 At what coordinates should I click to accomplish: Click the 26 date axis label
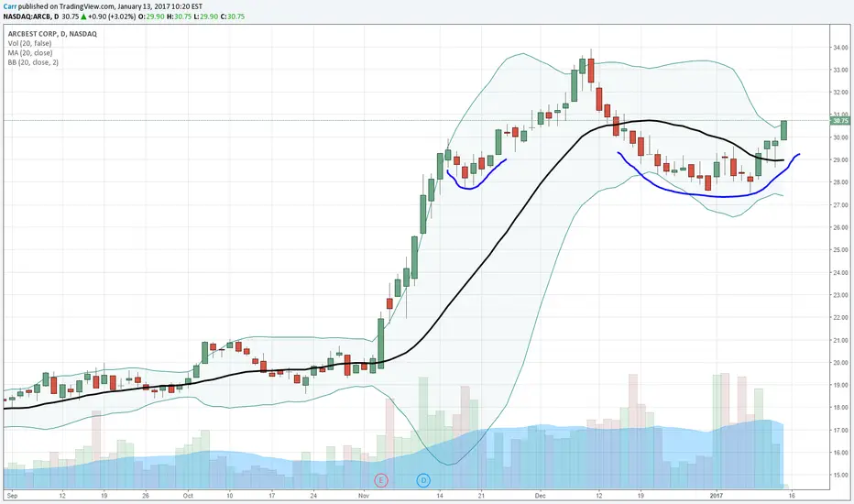tap(146, 496)
